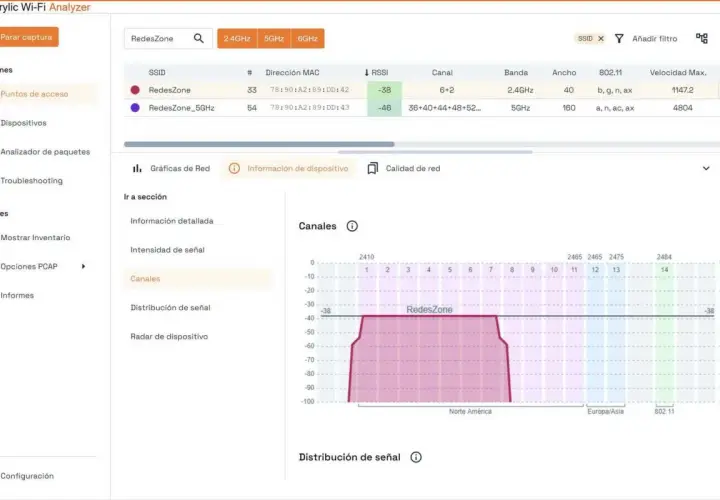Click channel 14 label in the chart

(x=664, y=270)
